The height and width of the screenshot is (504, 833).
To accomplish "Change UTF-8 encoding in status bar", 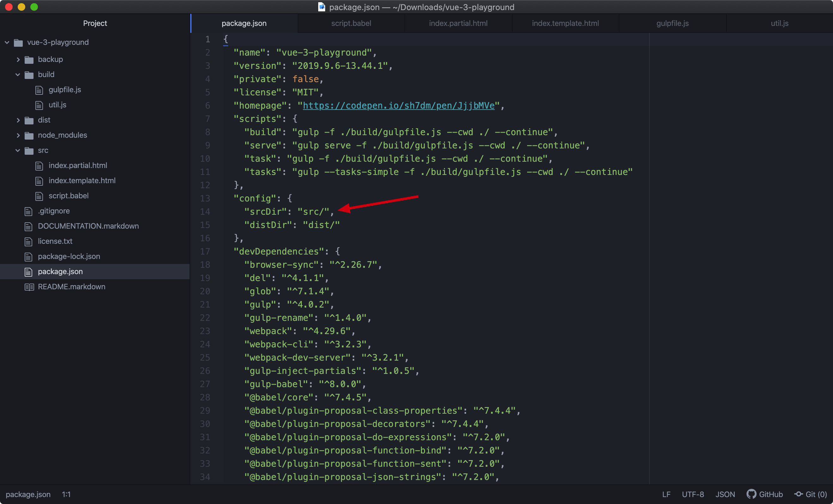I will click(692, 494).
